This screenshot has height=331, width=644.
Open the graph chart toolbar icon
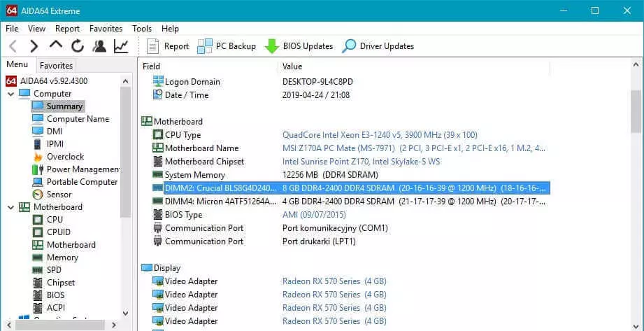121,46
